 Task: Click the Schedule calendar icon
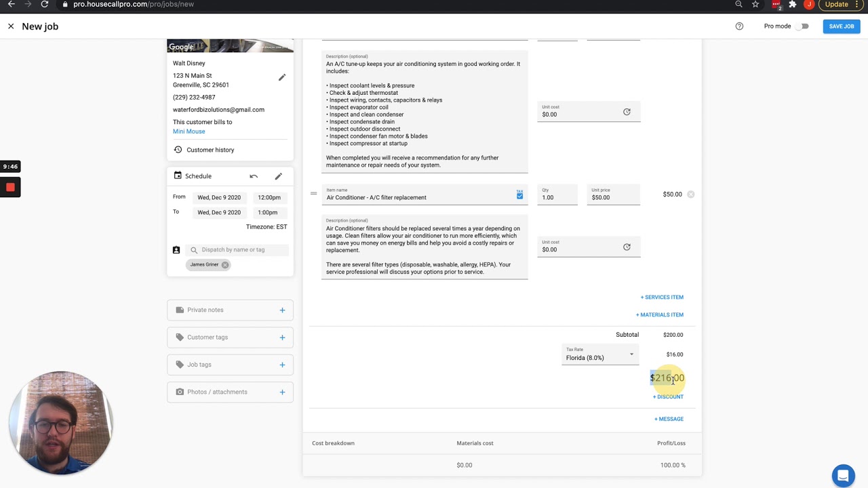pyautogui.click(x=178, y=176)
